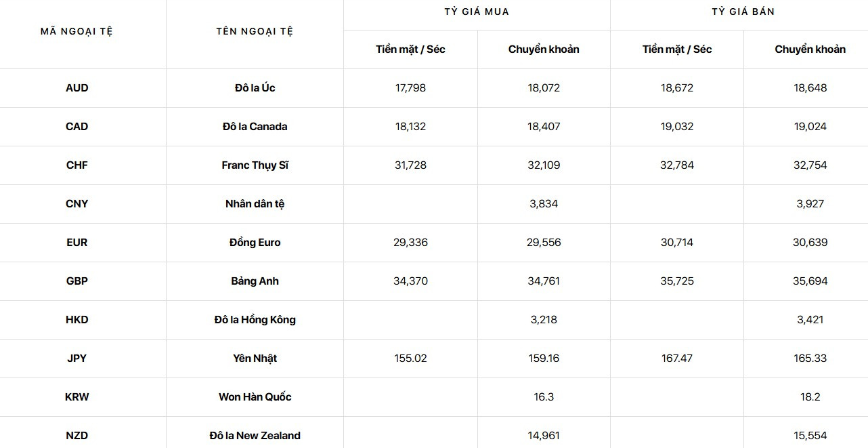Viewport: 868px width, 448px height.
Task: Select the CHF currency code
Action: (77, 165)
